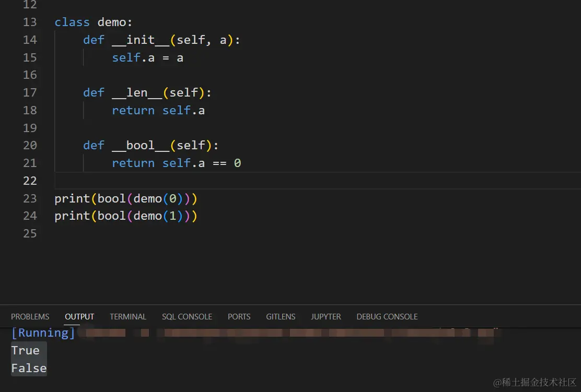The width and height of the screenshot is (581, 392).
Task: Click the 'print(bool(demo(0)))' line
Action: [126, 198]
